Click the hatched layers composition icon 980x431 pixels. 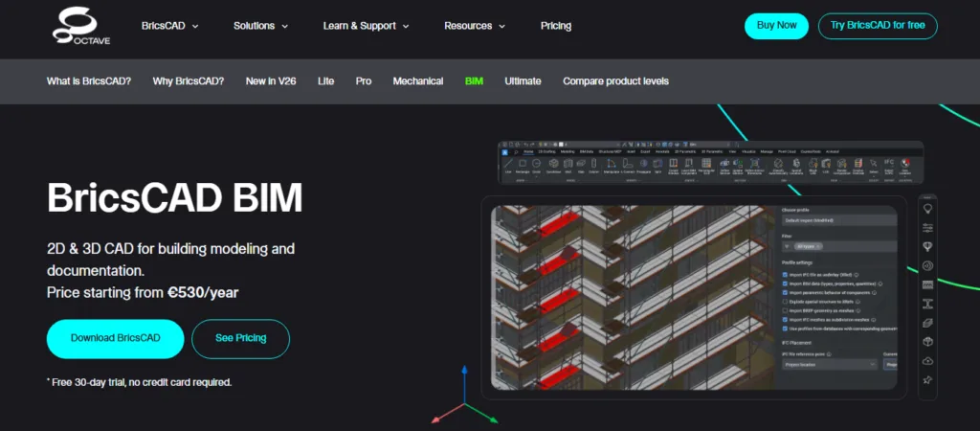click(928, 284)
